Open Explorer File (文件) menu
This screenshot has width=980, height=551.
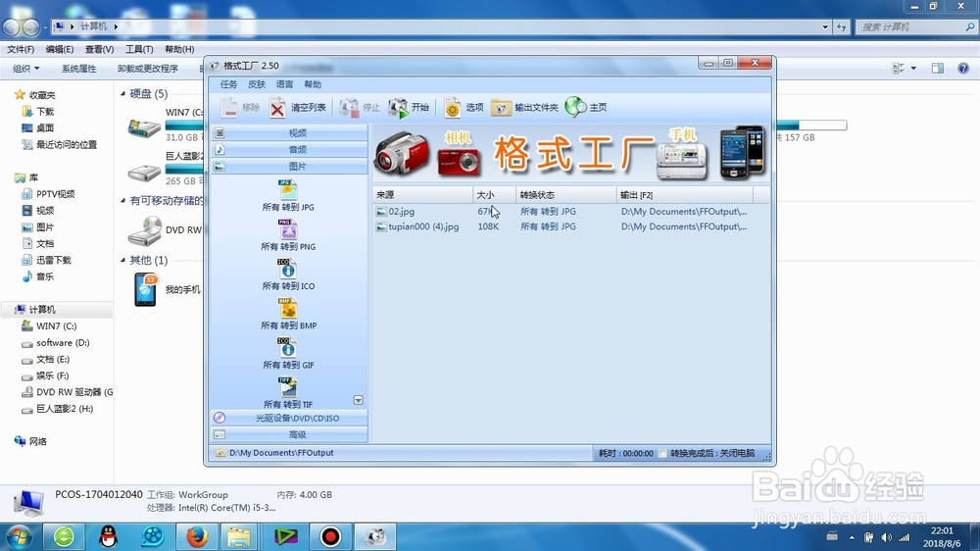point(21,49)
